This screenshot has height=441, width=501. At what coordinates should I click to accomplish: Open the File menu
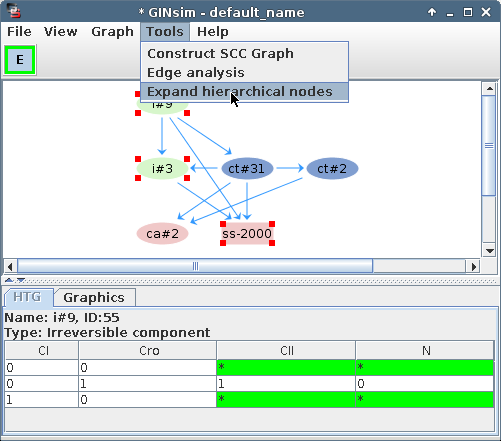click(x=19, y=32)
